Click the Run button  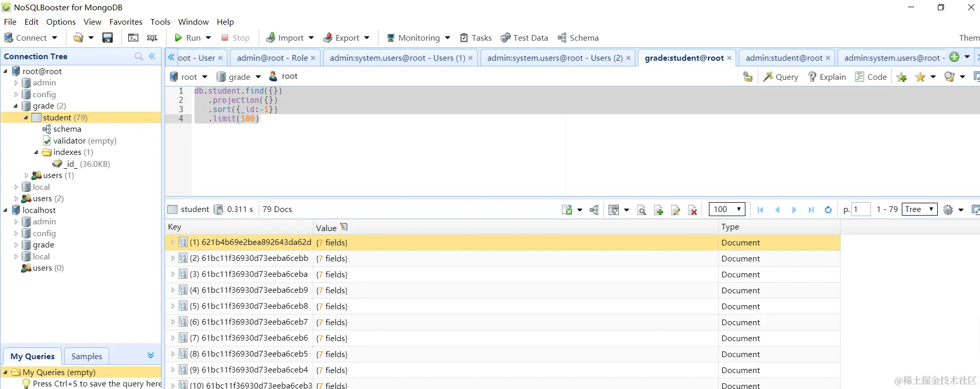tap(188, 38)
